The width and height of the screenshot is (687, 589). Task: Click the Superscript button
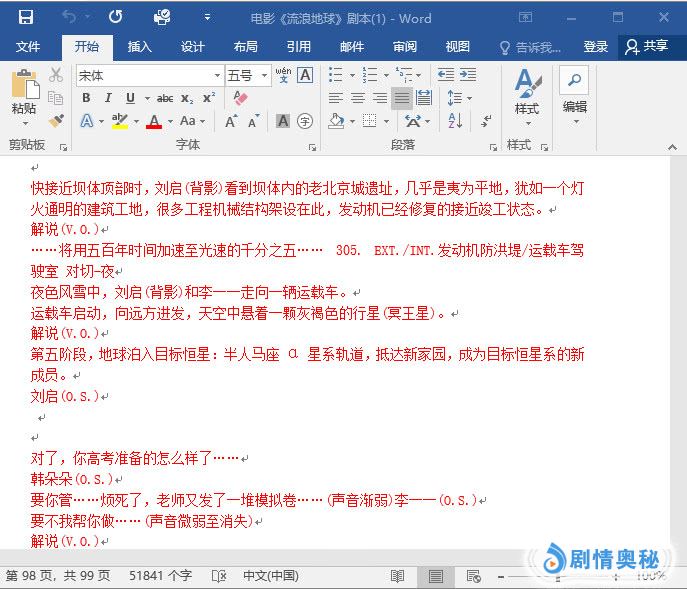(209, 98)
